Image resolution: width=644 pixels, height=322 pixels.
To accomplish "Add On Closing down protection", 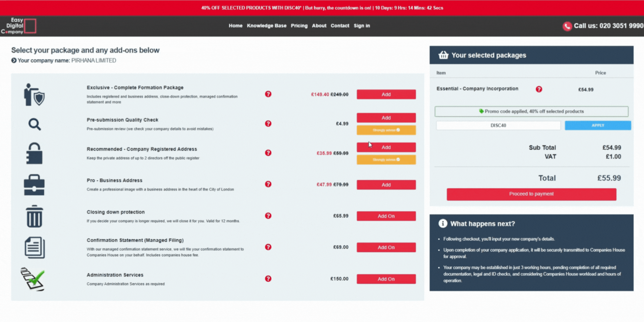I will 386,216.
